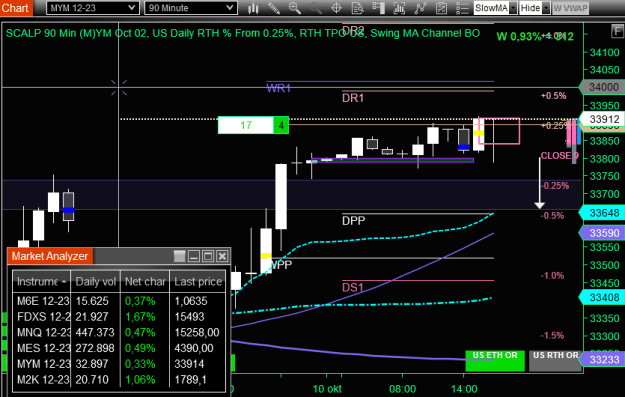The width and height of the screenshot is (625, 397).
Task: Expand the Hide dropdown arrow
Action: 546,8
